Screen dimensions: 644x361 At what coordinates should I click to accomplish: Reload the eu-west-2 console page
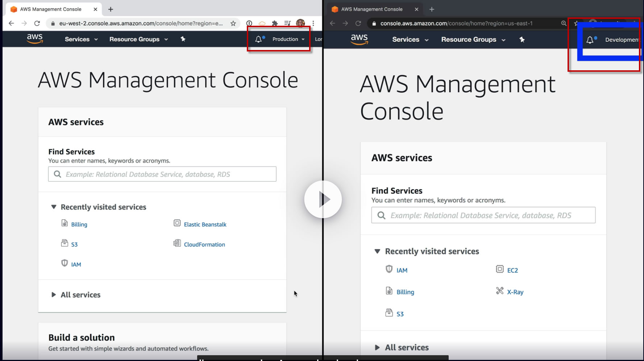click(37, 23)
